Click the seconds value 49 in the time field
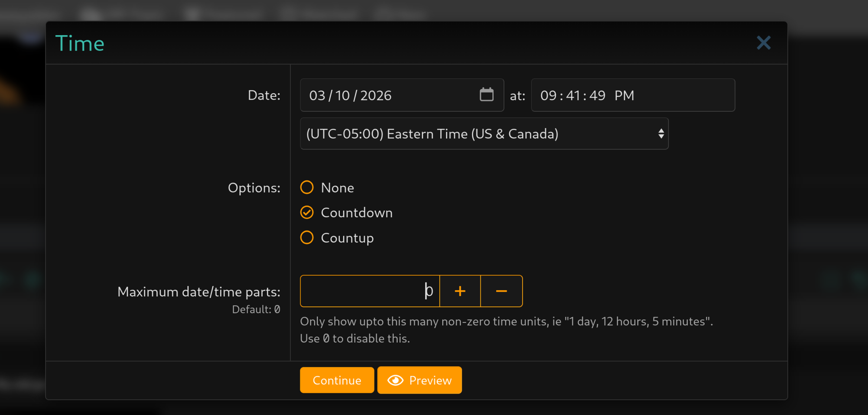 click(x=597, y=95)
